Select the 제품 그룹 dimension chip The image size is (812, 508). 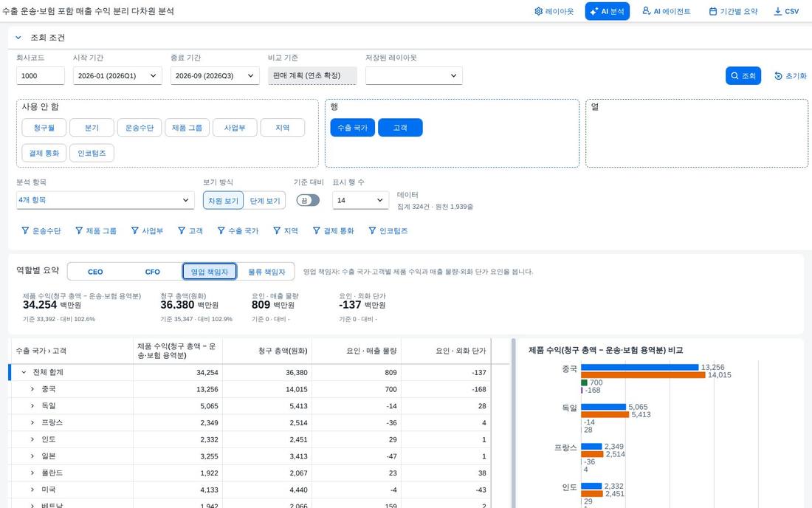click(x=187, y=128)
